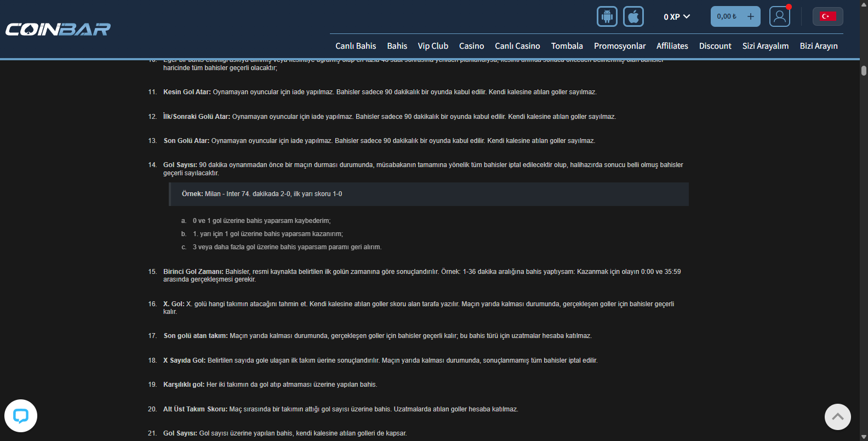Open the Bahis menu item
Viewport: 868px width, 441px height.
(397, 46)
